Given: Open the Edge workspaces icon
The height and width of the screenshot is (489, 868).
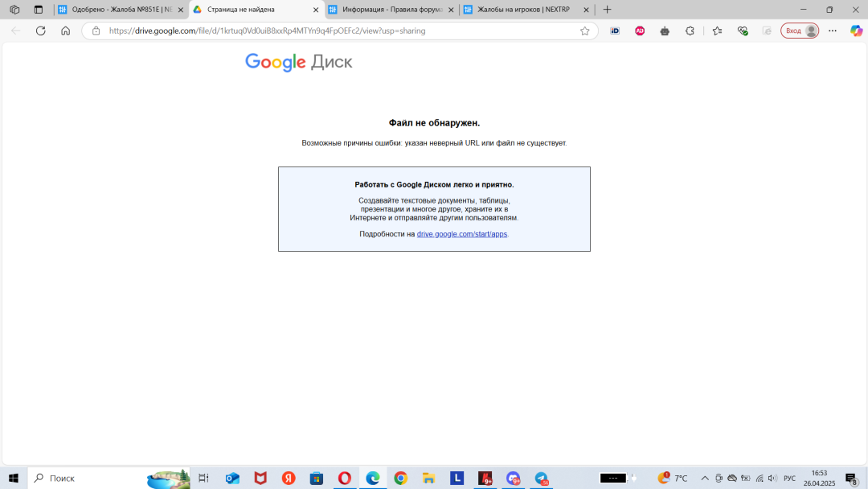Looking at the screenshot, I should point(15,10).
